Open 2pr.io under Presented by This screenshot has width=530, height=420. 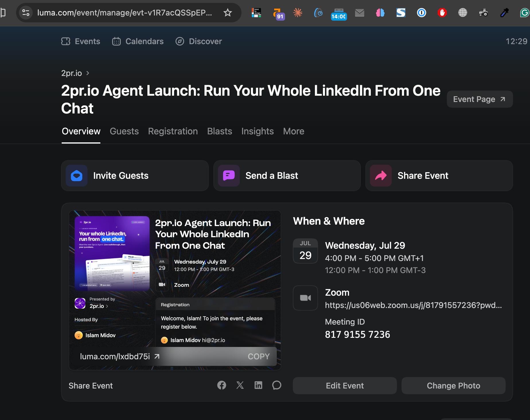(99, 306)
